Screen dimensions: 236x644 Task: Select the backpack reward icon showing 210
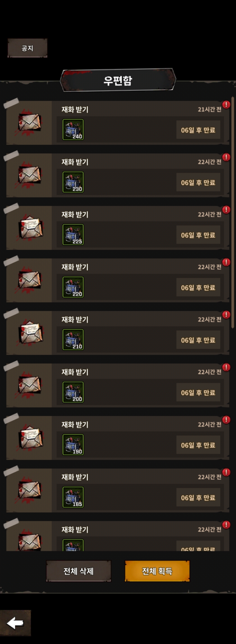click(x=73, y=340)
